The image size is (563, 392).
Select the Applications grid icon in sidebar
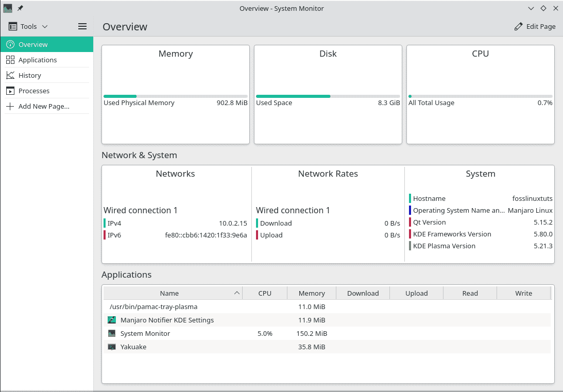click(x=10, y=60)
